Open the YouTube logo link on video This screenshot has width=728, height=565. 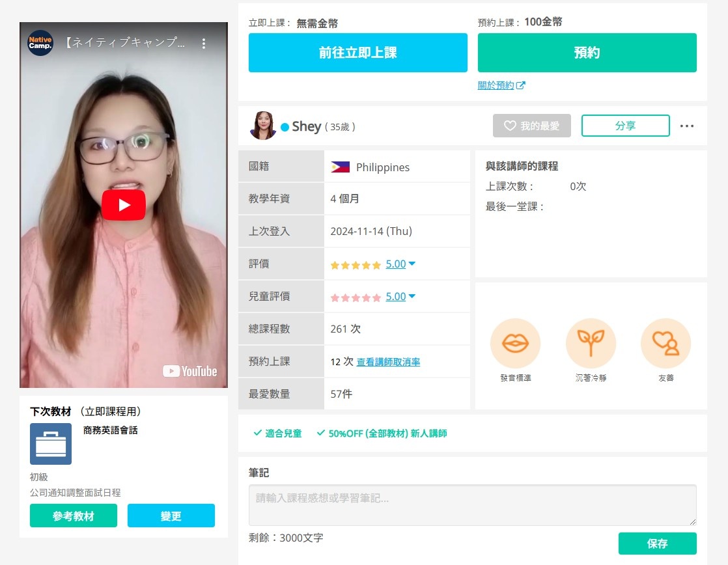click(190, 371)
